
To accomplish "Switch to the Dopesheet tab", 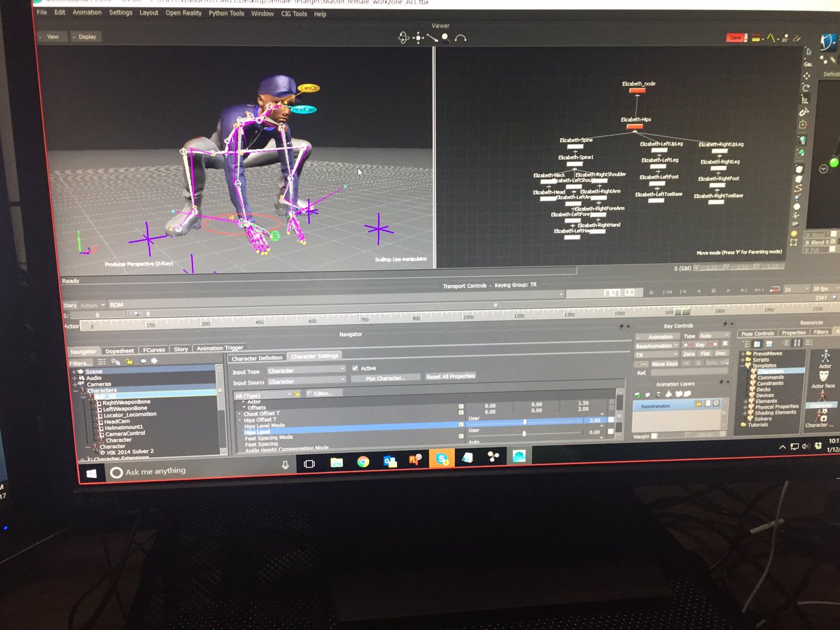I will tap(119, 350).
